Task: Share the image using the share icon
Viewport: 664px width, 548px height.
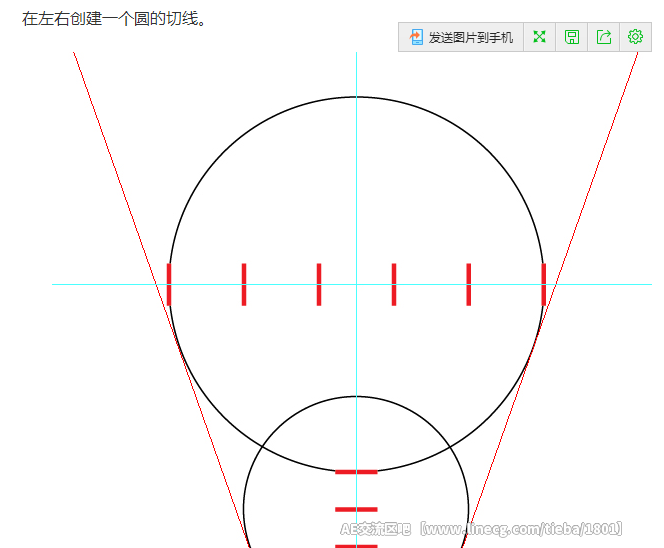Action: [604, 37]
